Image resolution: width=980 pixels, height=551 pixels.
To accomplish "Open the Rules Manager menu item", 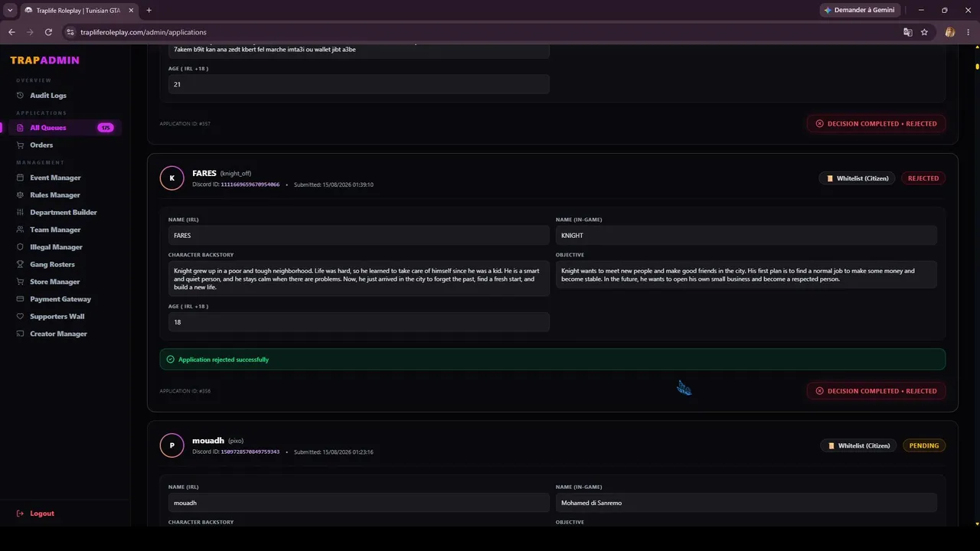I will click(54, 195).
